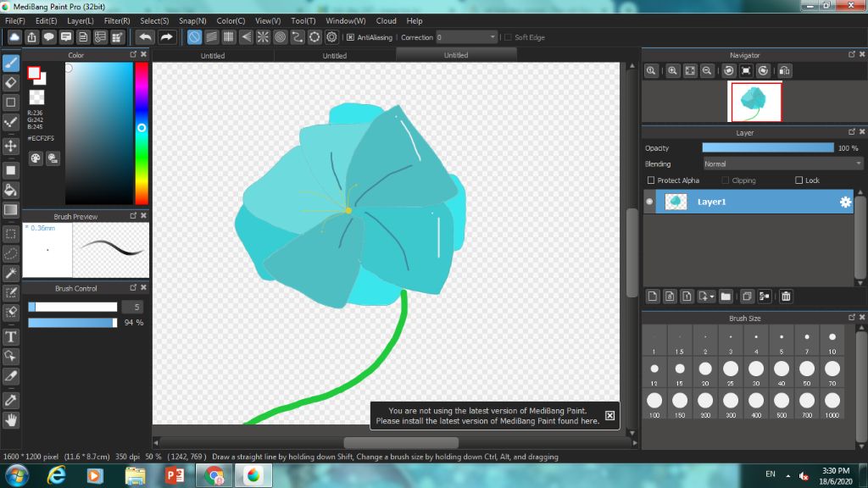Select the Hand tool
The height and width of the screenshot is (488, 868).
(x=10, y=420)
